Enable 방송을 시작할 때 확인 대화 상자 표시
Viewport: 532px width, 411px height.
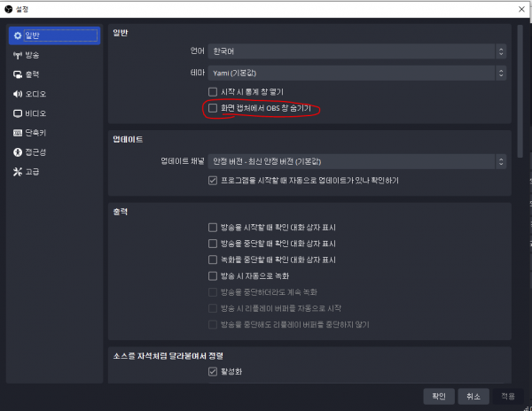click(213, 228)
